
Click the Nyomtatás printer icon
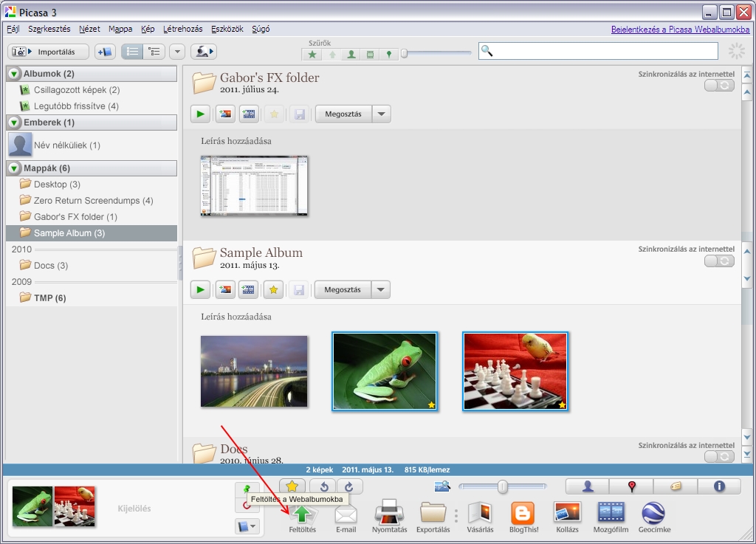click(390, 517)
